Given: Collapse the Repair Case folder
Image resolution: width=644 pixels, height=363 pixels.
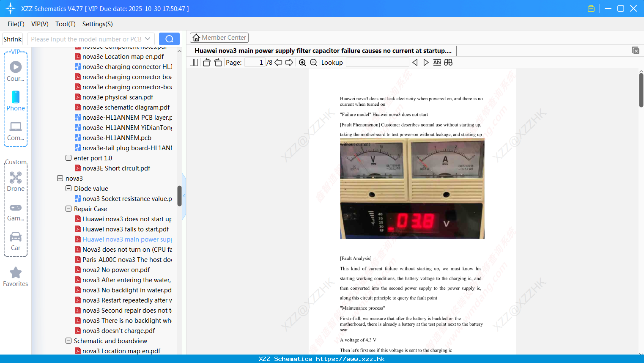Looking at the screenshot, I should click(69, 209).
